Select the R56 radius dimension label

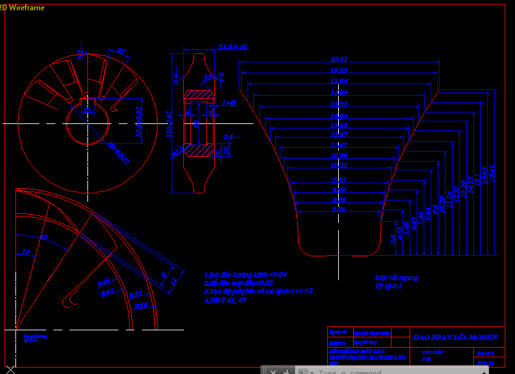tap(141, 306)
